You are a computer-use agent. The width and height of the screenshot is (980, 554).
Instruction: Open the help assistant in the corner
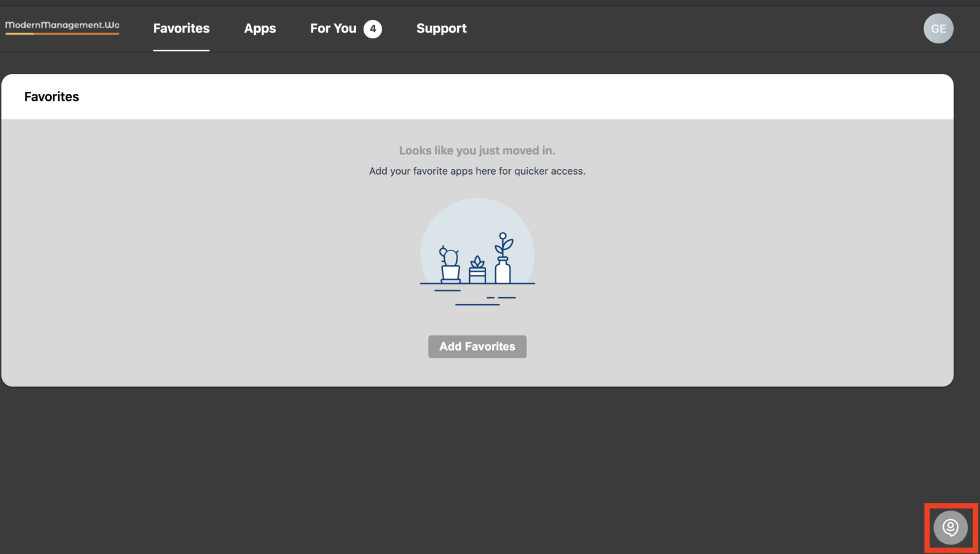coord(950,527)
